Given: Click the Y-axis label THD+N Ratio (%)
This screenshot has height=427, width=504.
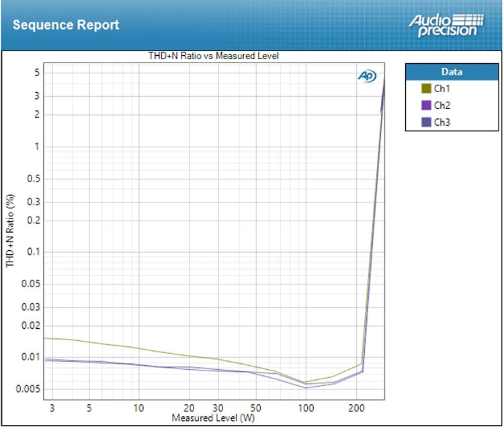Looking at the screenshot, I should (x=10, y=231).
